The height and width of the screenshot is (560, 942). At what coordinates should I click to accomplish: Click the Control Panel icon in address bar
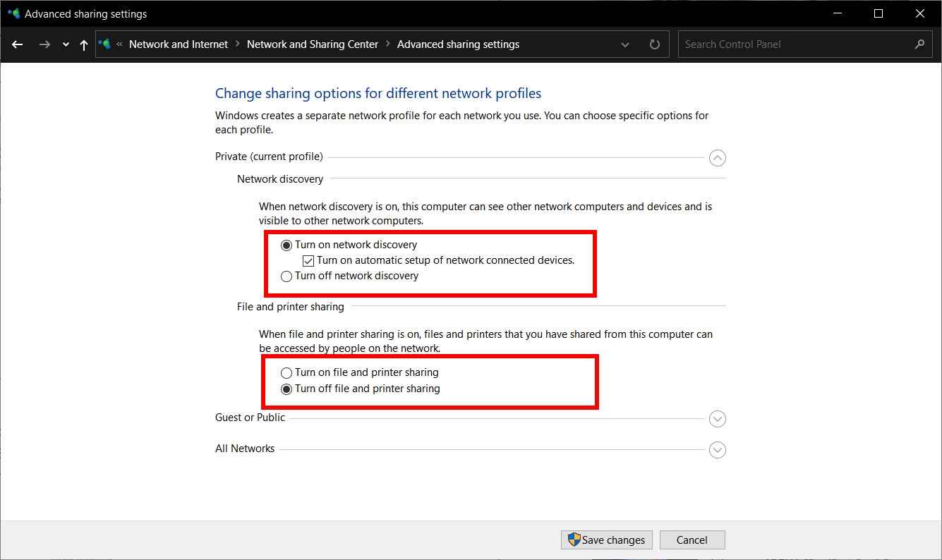pos(105,44)
